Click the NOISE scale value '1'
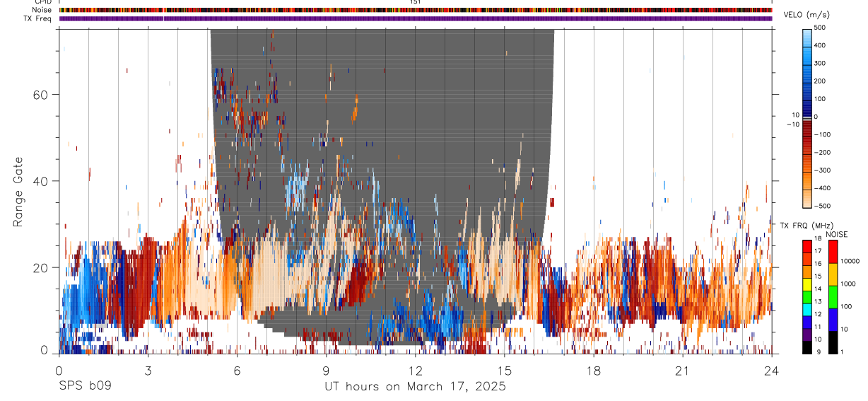 click(842, 352)
